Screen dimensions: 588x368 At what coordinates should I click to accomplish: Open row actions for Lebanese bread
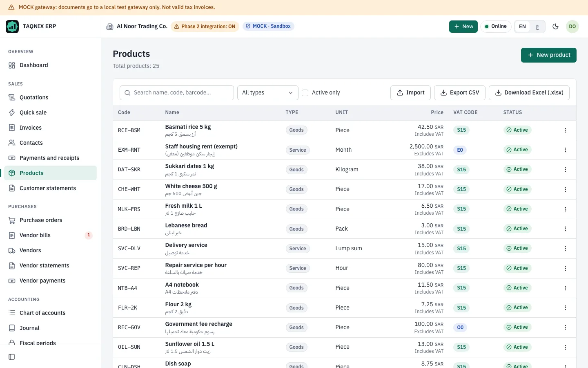pos(565,229)
